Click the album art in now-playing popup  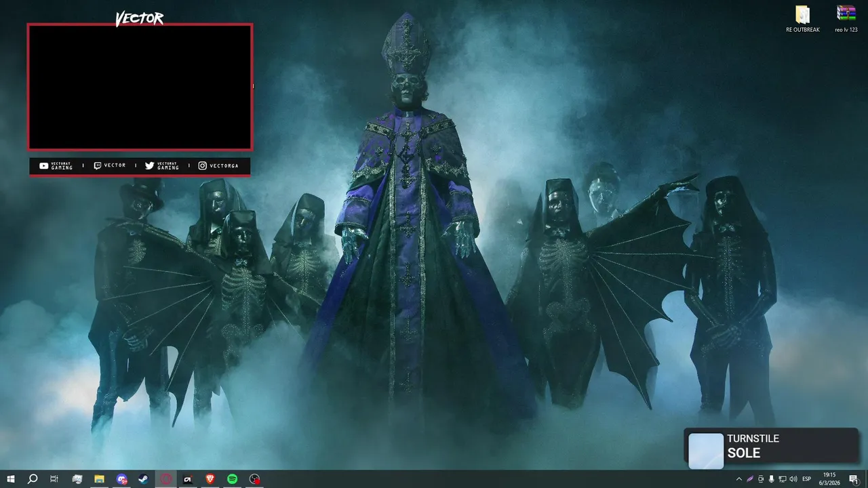(706, 451)
